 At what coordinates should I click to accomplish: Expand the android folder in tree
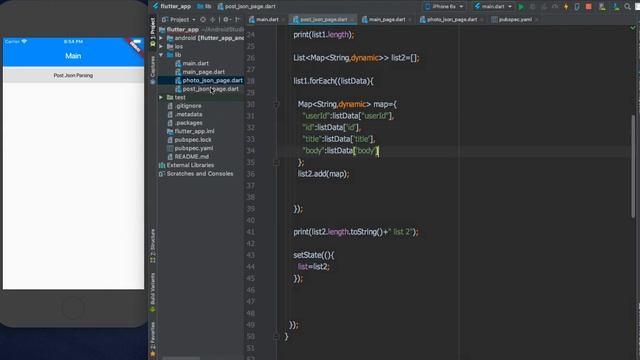click(x=161, y=38)
